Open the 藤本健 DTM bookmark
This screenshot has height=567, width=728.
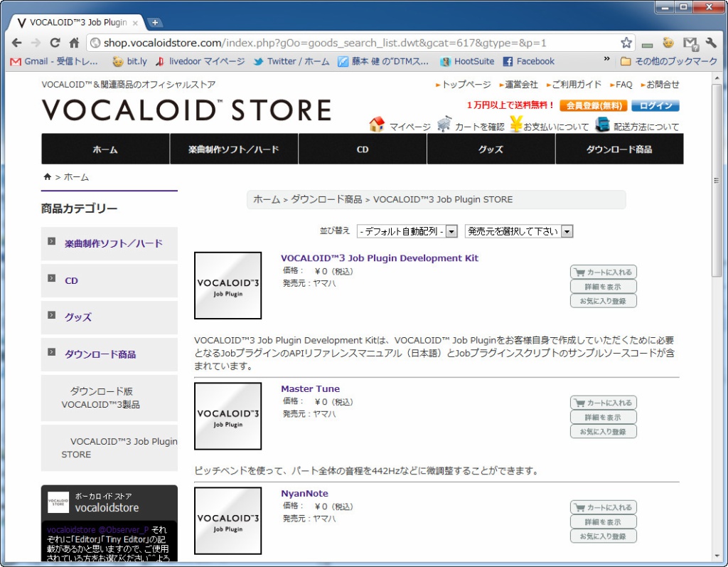(x=383, y=61)
